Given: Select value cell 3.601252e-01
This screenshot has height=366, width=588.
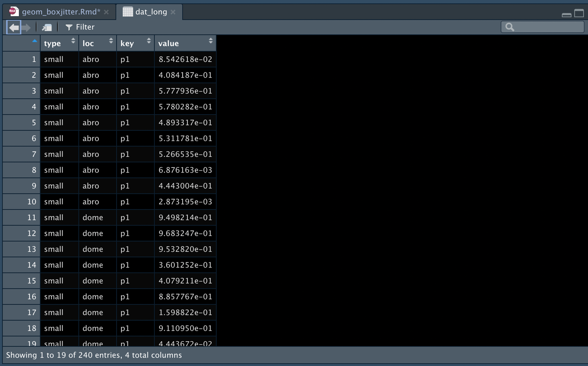Looking at the screenshot, I should pyautogui.click(x=185, y=265).
